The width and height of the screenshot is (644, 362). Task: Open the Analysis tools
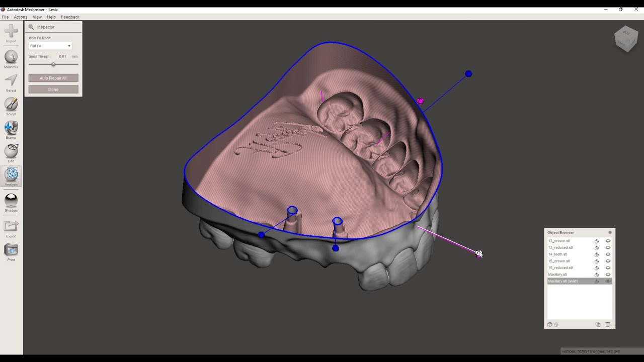pos(11,177)
